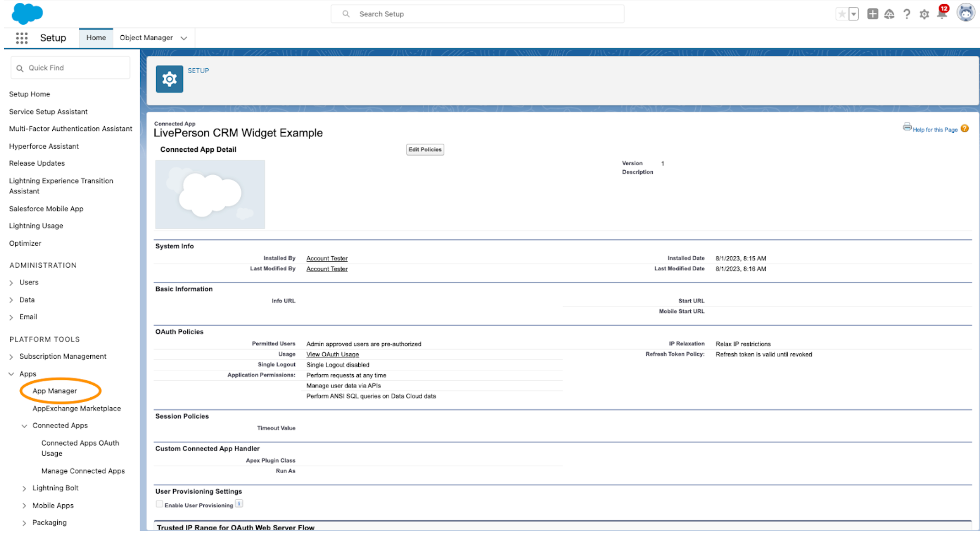This screenshot has height=539, width=980.
Task: Focus the Search Setup field
Action: click(477, 14)
